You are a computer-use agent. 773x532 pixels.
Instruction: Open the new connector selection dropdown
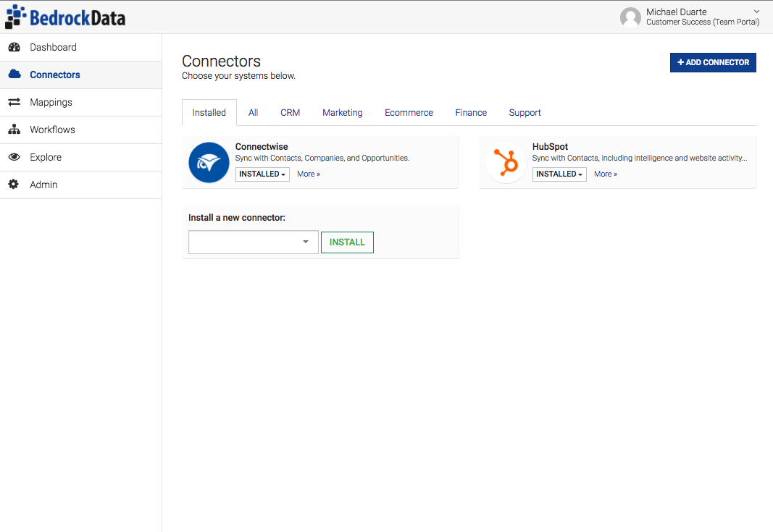coord(253,242)
